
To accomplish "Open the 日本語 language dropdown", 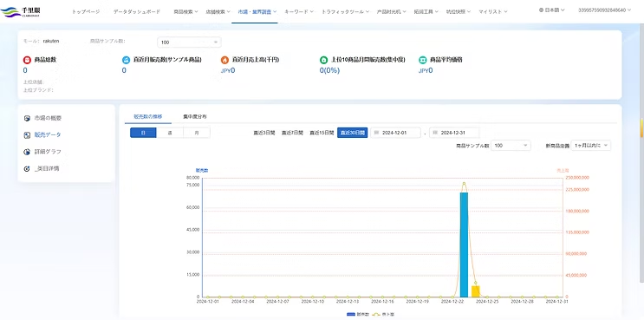I will pos(551,10).
